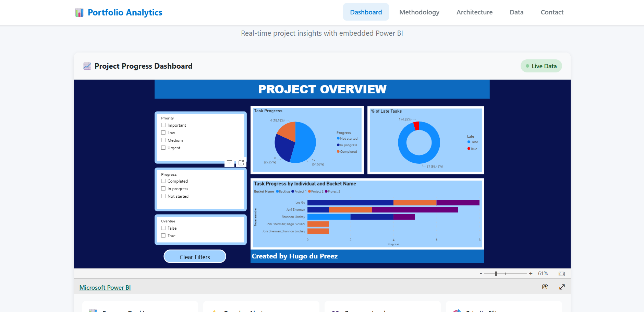This screenshot has height=312, width=644.
Task: Enter focus mode on the Priority slicer
Action: coord(241,162)
